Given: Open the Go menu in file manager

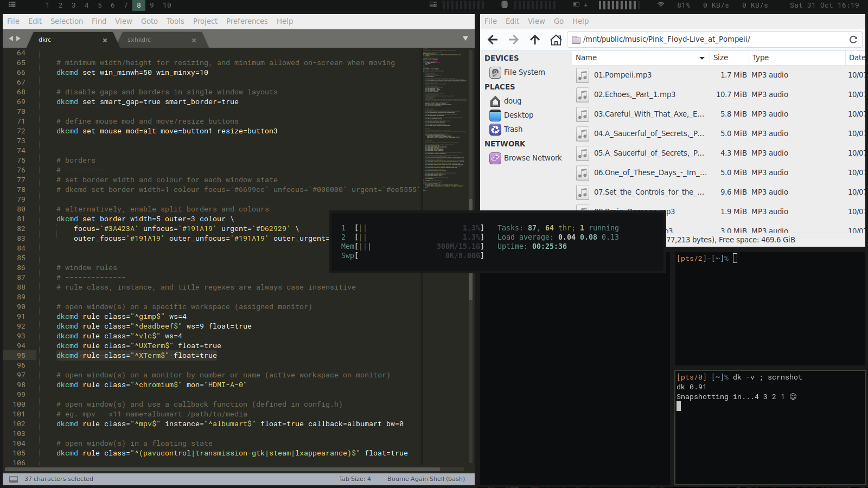Looking at the screenshot, I should click(x=558, y=21).
